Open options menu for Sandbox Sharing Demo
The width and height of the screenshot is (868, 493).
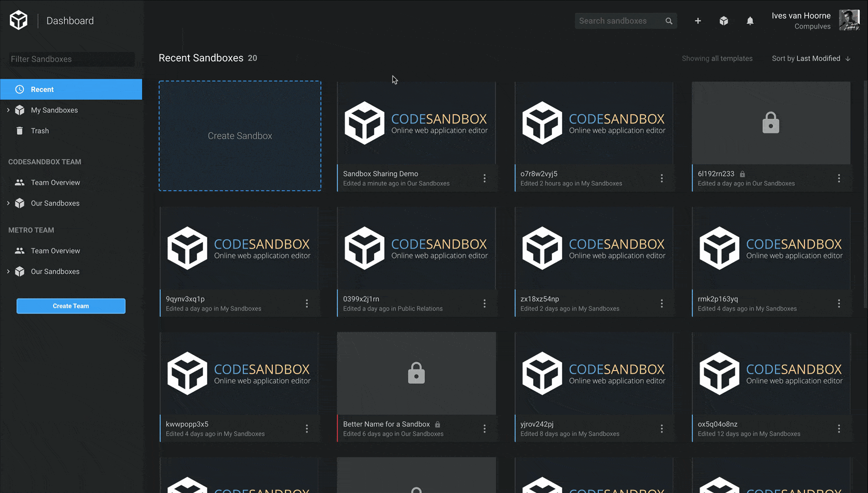485,178
